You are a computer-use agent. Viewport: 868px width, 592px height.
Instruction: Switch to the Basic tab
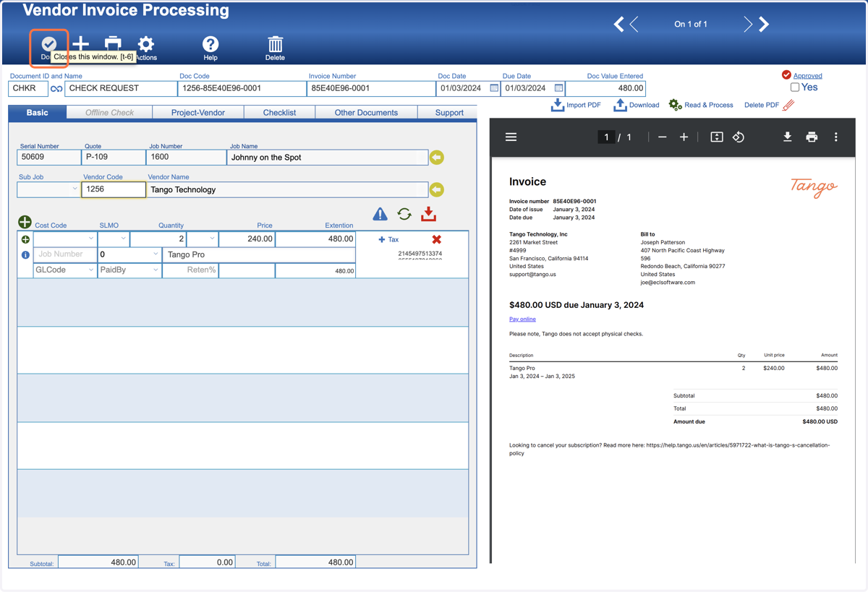tap(38, 113)
